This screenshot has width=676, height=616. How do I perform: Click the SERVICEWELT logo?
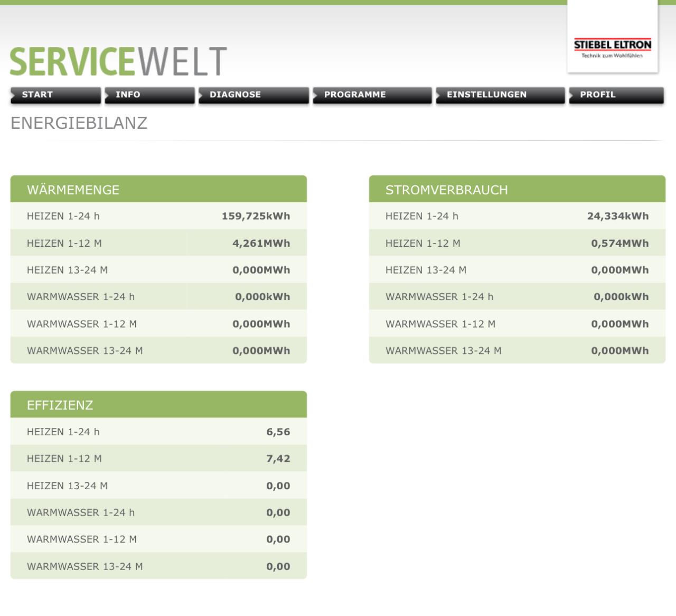(x=118, y=61)
